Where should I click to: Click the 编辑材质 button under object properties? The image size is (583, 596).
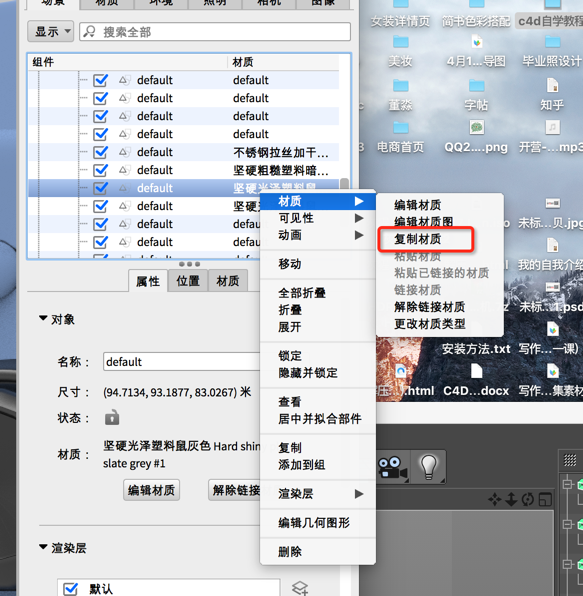click(x=151, y=490)
